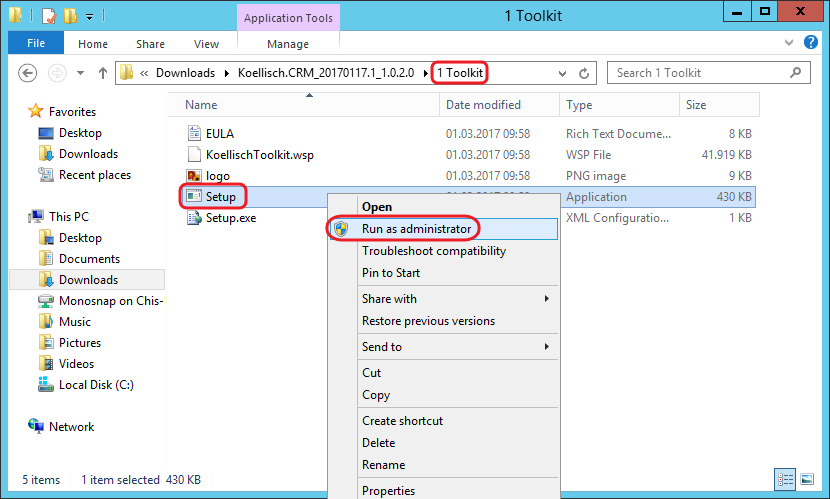Select KoellischToolkit.wsp file icon
Viewport: 830px width, 499px height.
coord(194,155)
